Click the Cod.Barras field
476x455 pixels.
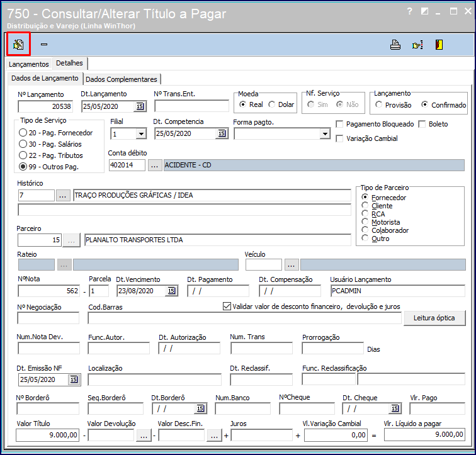pos(245,318)
